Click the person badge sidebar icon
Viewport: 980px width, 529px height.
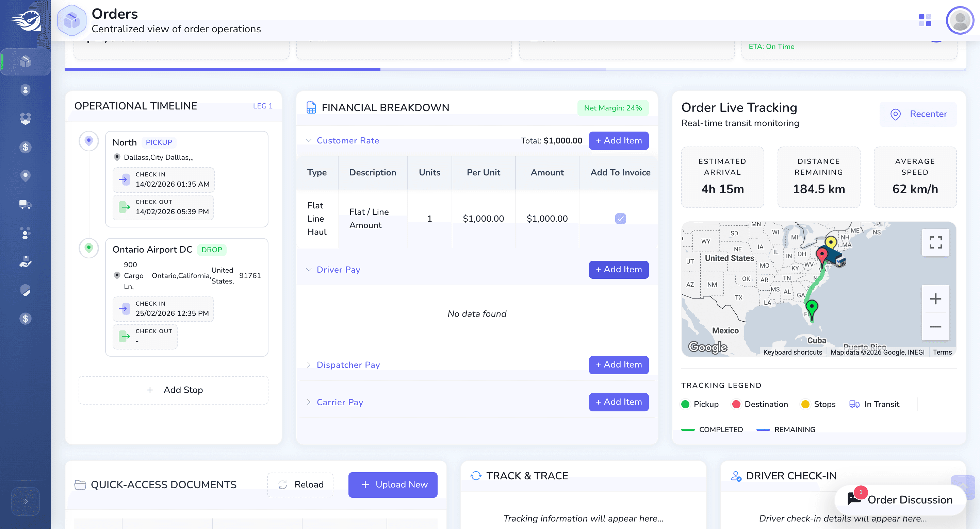click(x=25, y=90)
